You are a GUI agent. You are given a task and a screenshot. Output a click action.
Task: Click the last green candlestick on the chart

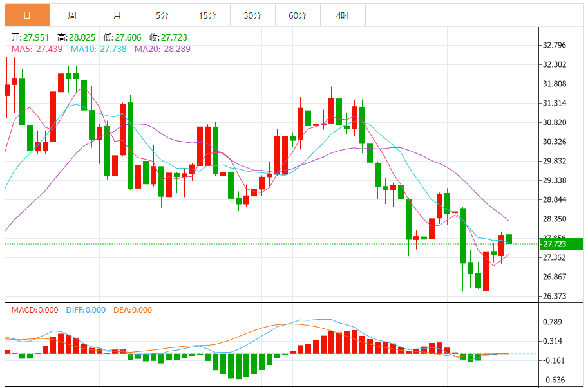[x=509, y=239]
